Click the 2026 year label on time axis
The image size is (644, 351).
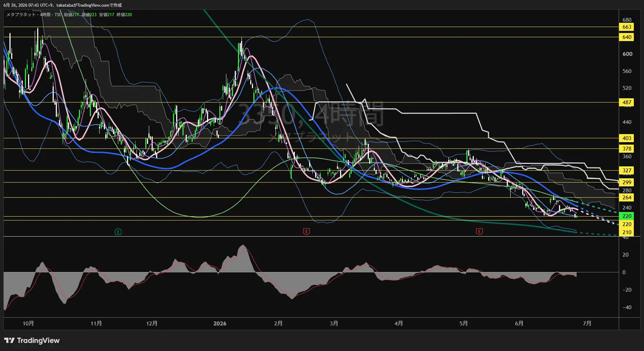tap(220, 323)
